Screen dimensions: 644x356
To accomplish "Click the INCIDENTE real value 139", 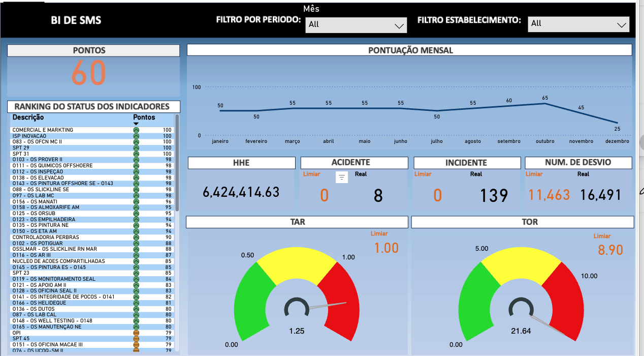I will [494, 195].
